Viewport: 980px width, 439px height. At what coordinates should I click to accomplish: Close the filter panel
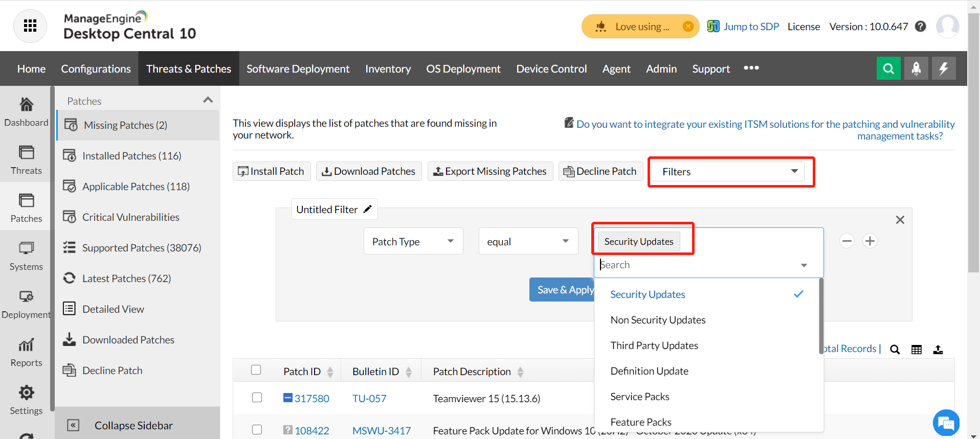pyautogui.click(x=900, y=220)
